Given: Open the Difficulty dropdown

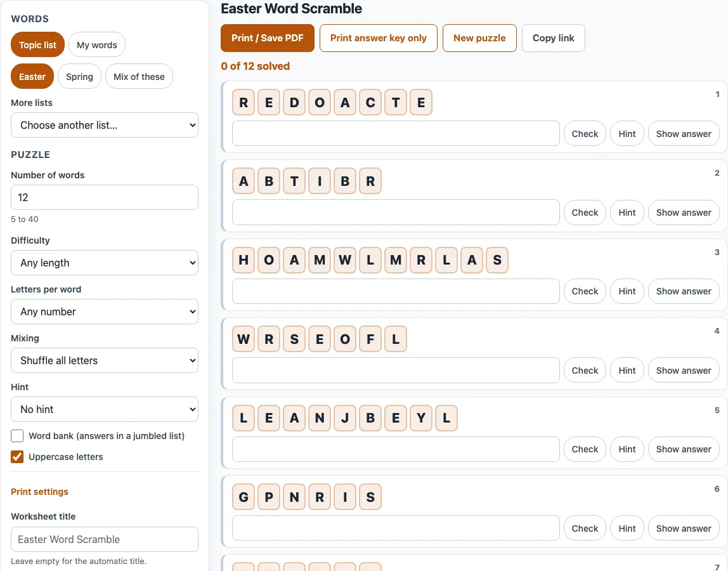Looking at the screenshot, I should click(x=105, y=263).
